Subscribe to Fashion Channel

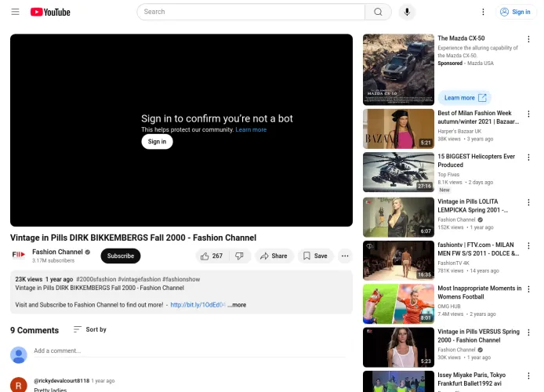click(121, 256)
